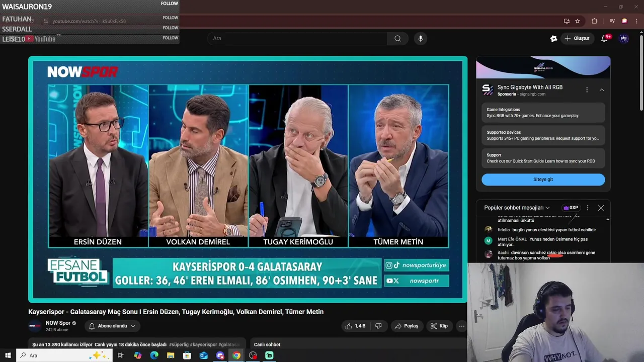
Task: Click the install app icon in address bar
Action: [567, 21]
